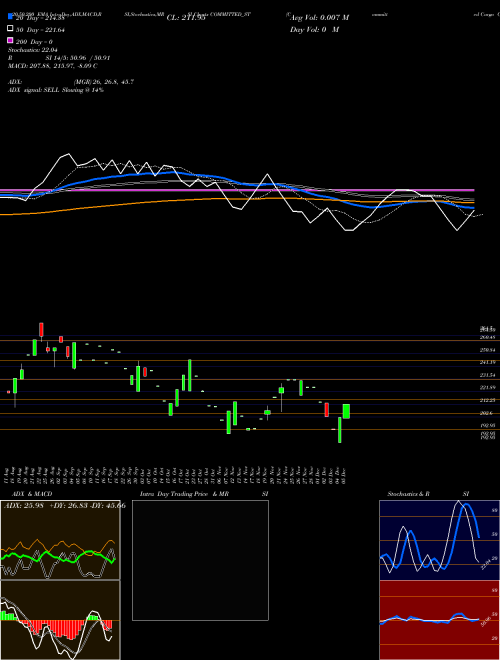
Task: Click the blue 20 Day legend swatch
Action: [x=10, y=16]
